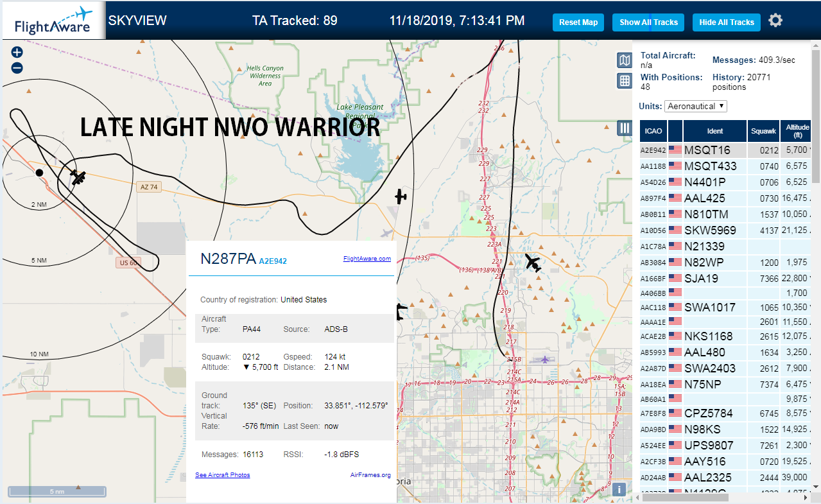The image size is (821, 504).
Task: Select the AAL480 aircraft row
Action: [x=725, y=352]
